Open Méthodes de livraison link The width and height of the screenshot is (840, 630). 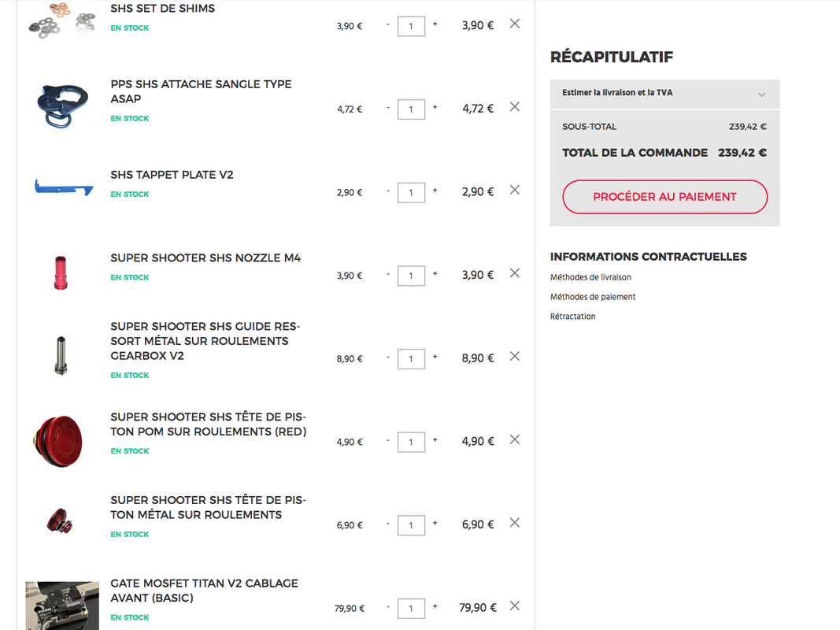pyautogui.click(x=590, y=277)
